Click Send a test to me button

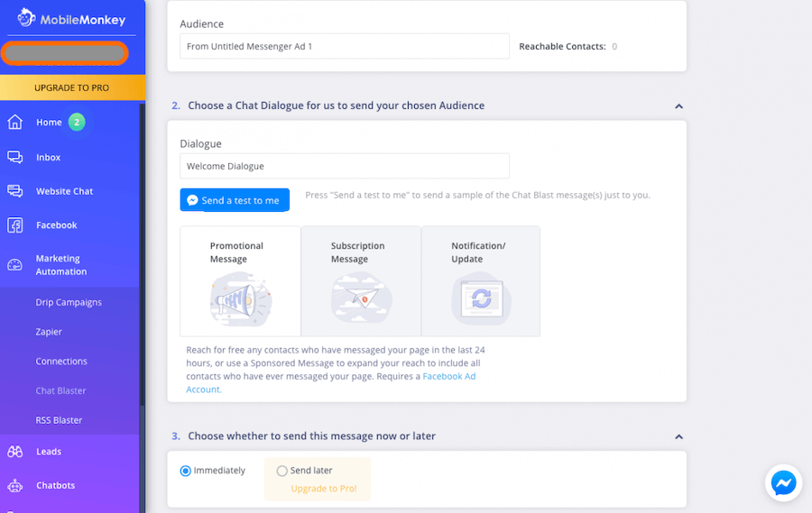pyautogui.click(x=235, y=200)
